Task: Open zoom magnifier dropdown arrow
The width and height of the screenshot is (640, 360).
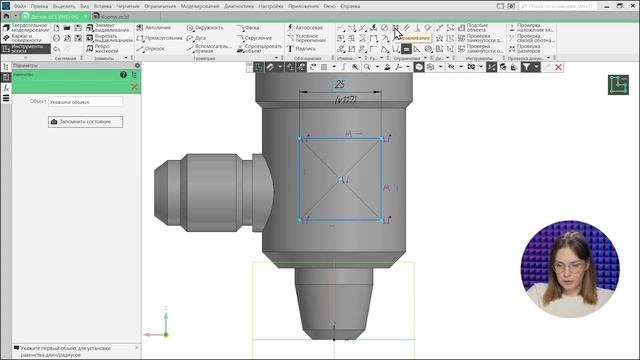Action: [x=377, y=67]
